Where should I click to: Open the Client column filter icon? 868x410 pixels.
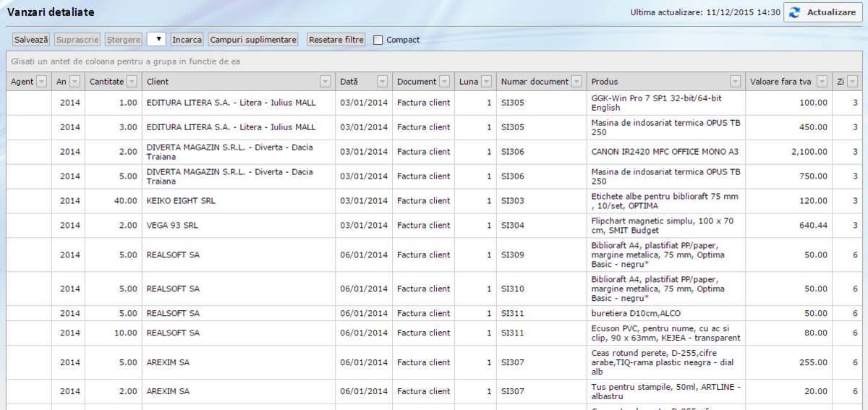click(325, 82)
